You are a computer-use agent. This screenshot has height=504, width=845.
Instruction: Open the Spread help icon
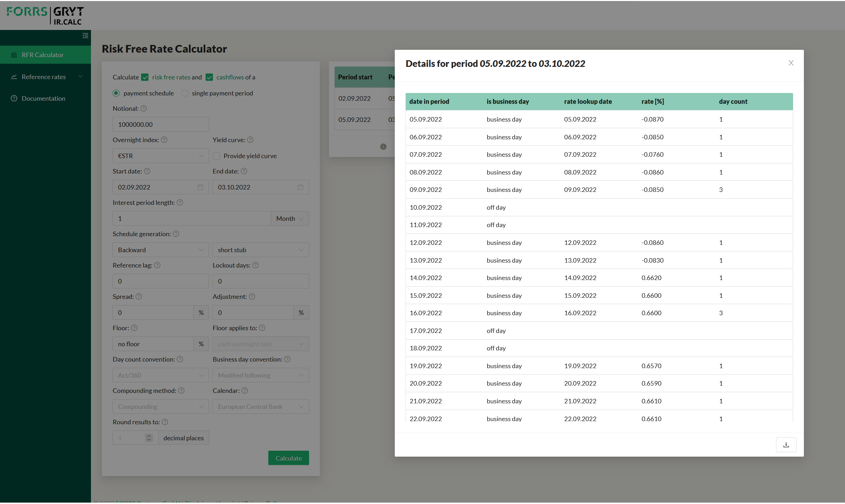139,296
